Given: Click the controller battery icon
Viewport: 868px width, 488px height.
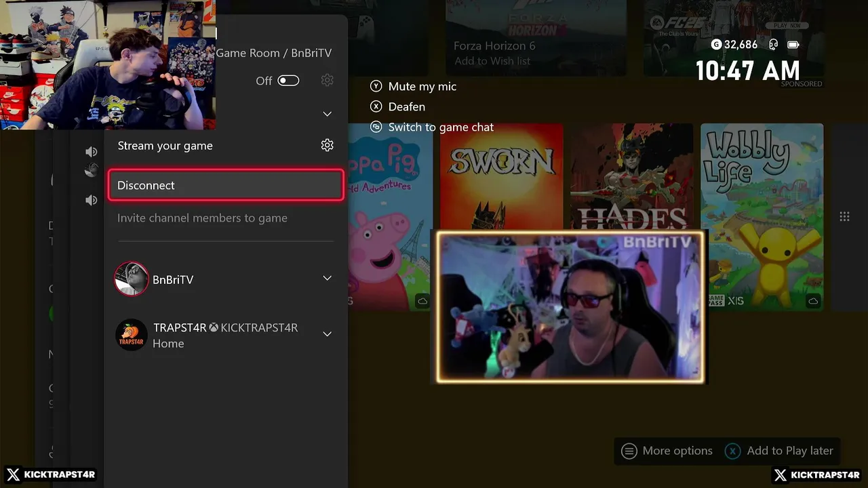Looking at the screenshot, I should pyautogui.click(x=793, y=45).
